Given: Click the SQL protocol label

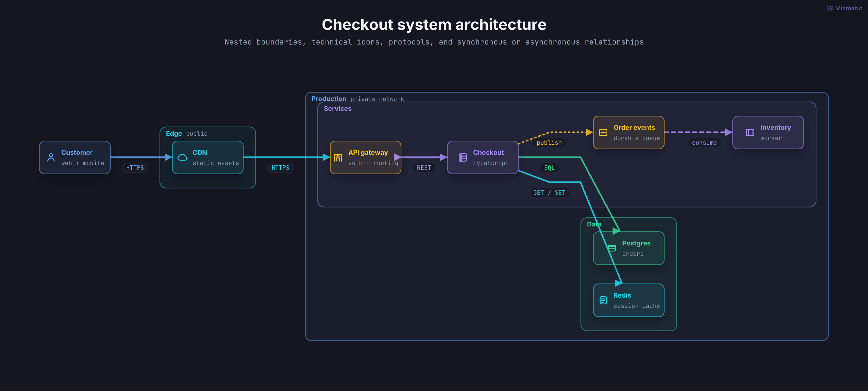Looking at the screenshot, I should [549, 168].
